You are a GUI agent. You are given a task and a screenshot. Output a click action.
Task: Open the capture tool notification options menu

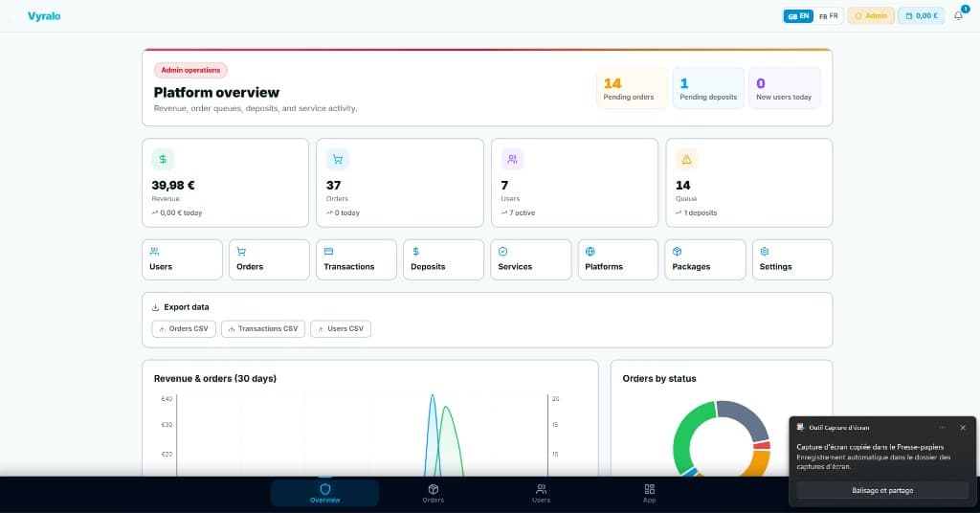[943, 428]
